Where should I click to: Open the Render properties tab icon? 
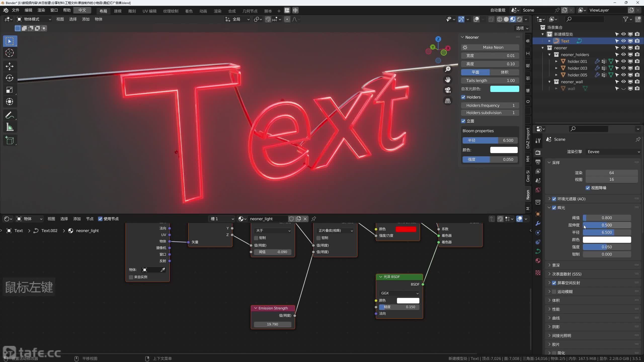pos(538,153)
